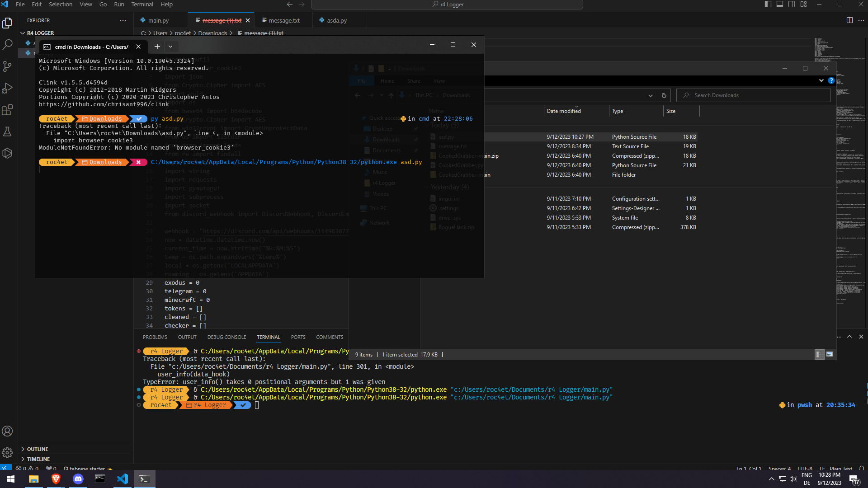Open the Accounts icon in activity bar
Image resolution: width=868 pixels, height=488 pixels.
7,431
